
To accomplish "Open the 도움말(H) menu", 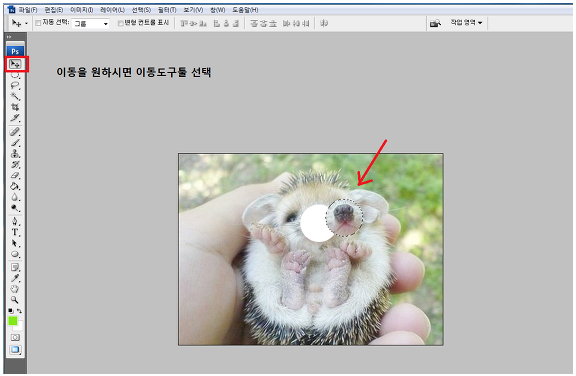I will (x=245, y=10).
